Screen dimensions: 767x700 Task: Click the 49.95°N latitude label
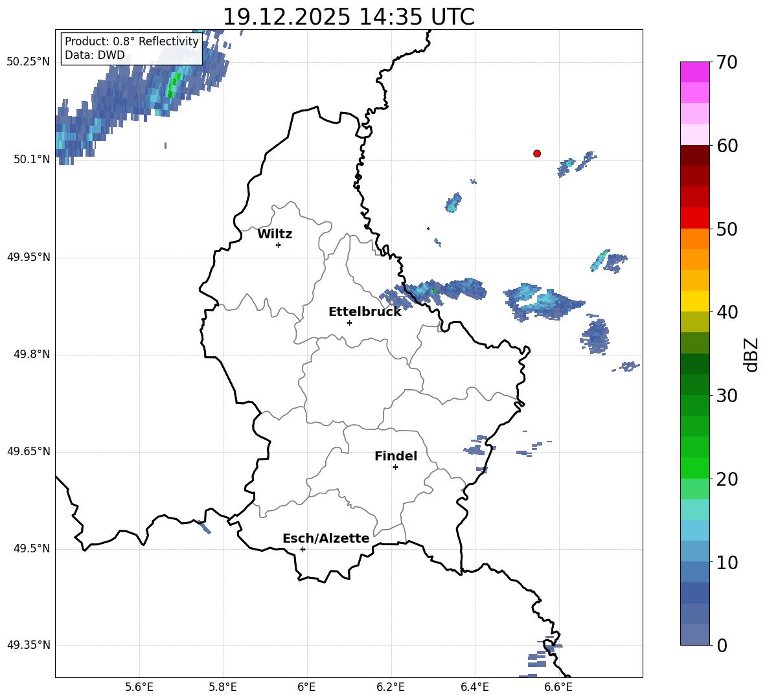pos(29,257)
